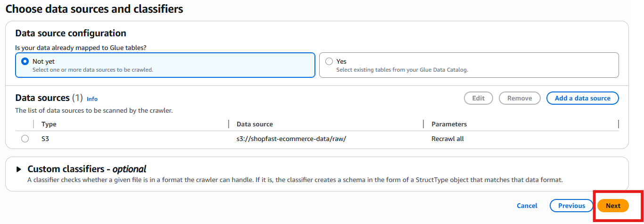Click the s3://shopfast-ecommerce-data/raw/ path cell
Screen dimensions: 644x224
click(291, 139)
